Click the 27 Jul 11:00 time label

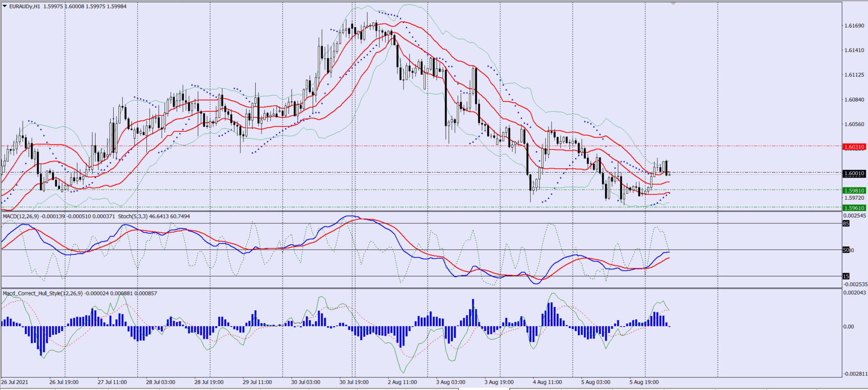[112, 382]
